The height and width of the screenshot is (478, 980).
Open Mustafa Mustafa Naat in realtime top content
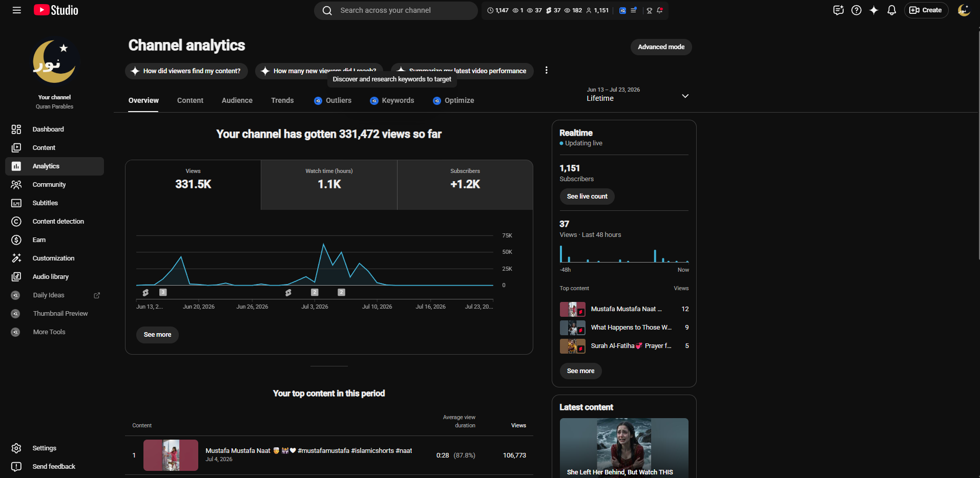624,309
